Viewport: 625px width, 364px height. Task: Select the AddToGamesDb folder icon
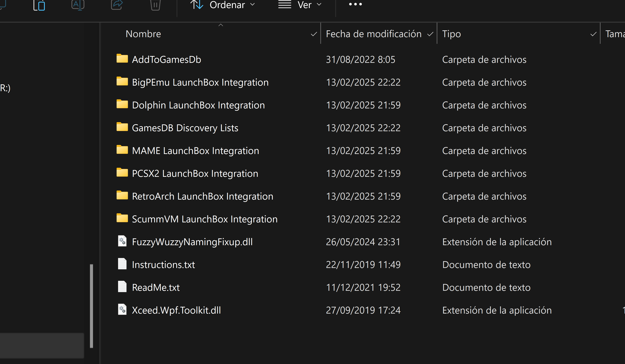point(122,59)
